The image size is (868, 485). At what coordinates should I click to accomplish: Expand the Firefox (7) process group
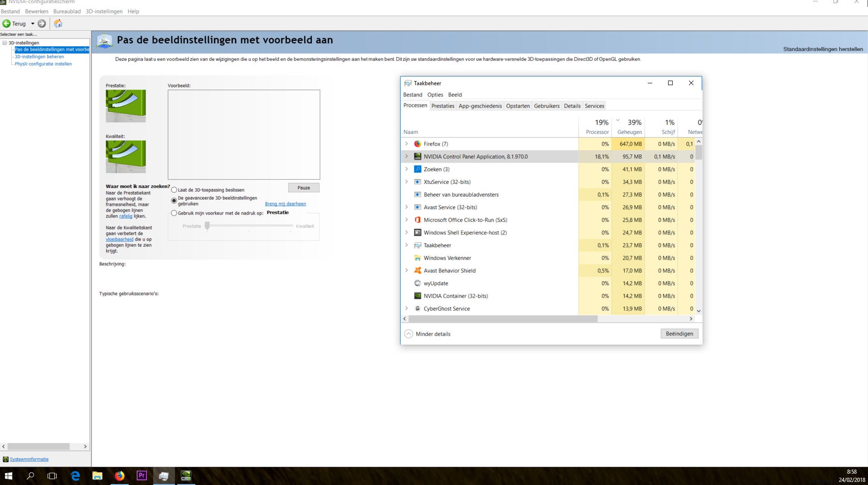pyautogui.click(x=407, y=144)
